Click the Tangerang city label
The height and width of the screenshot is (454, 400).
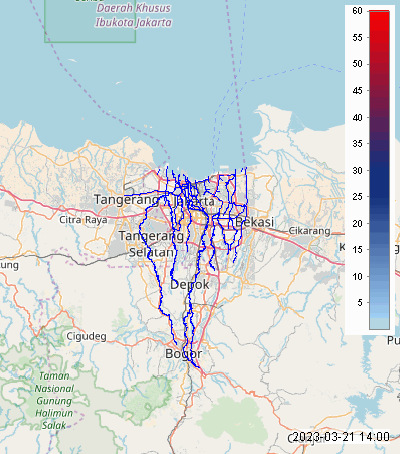127,200
